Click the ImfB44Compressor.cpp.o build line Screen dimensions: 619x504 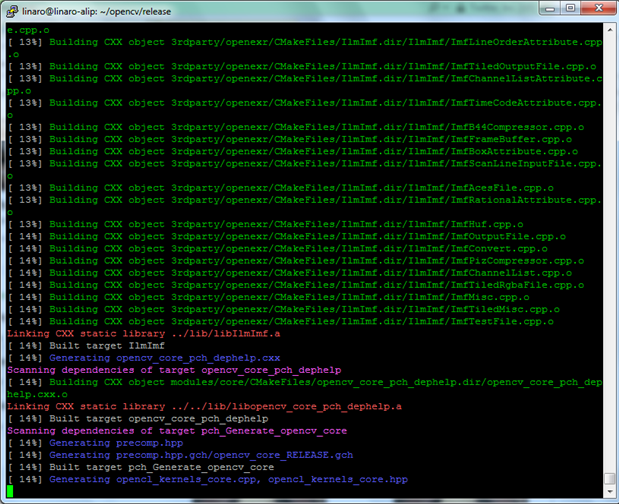(x=296, y=127)
